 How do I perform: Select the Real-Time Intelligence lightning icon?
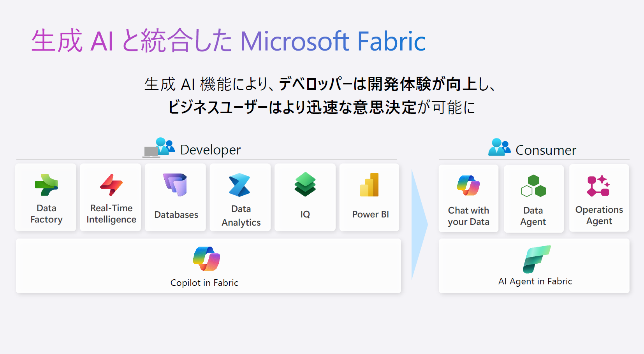tap(111, 185)
